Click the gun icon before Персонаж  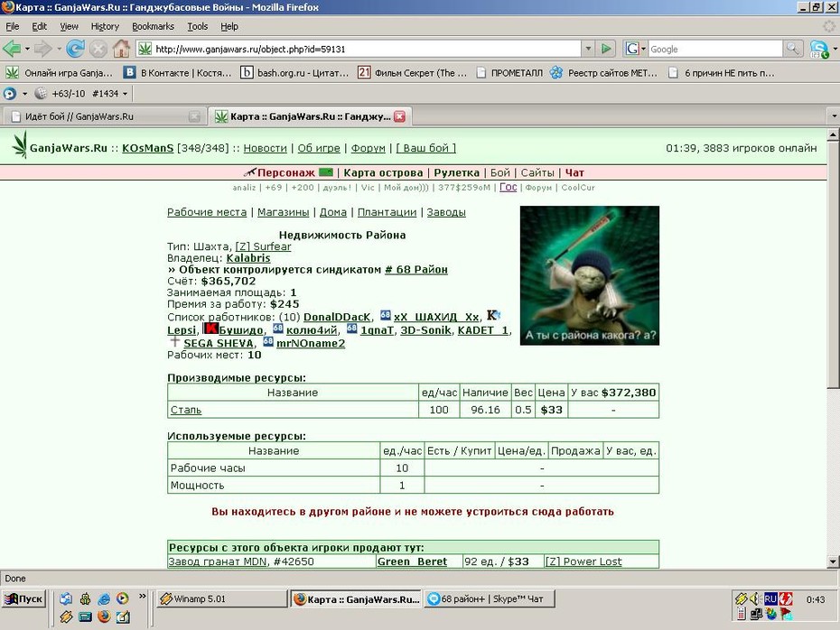coord(250,172)
